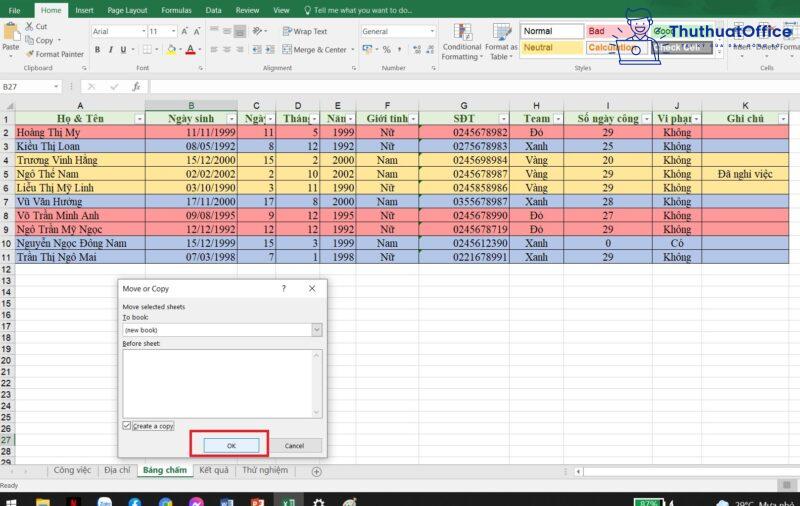Activate the Format Painter brush

pyautogui.click(x=30, y=54)
